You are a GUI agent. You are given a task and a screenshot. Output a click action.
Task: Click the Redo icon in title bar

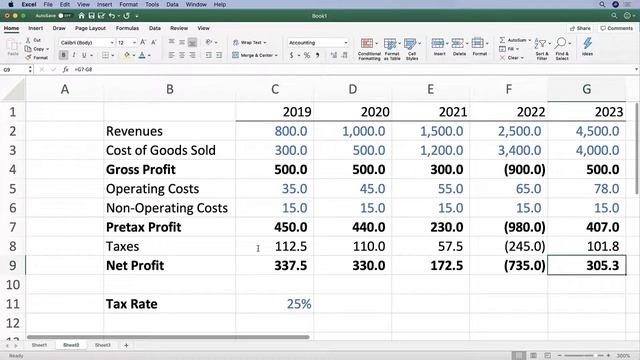tap(127, 16)
